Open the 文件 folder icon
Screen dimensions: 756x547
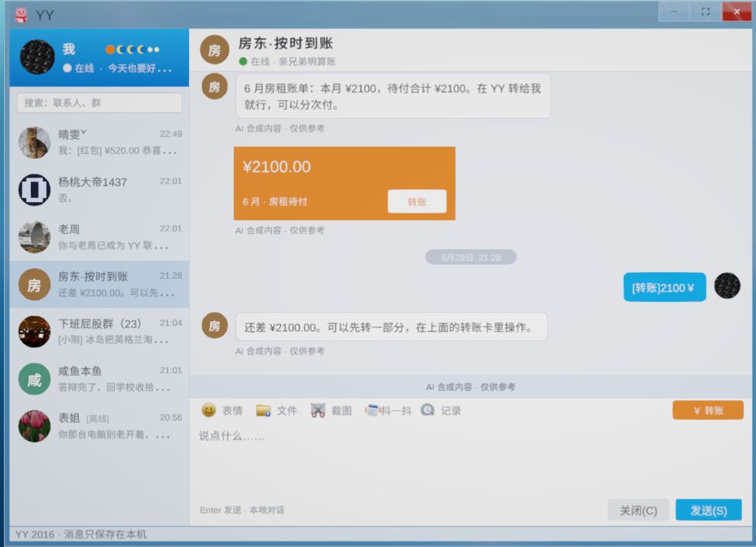point(263,410)
